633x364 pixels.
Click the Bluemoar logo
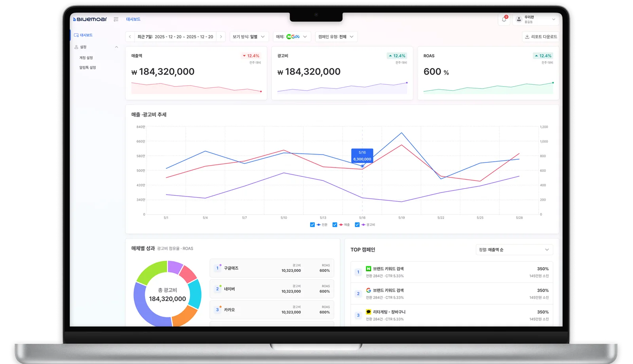[90, 19]
